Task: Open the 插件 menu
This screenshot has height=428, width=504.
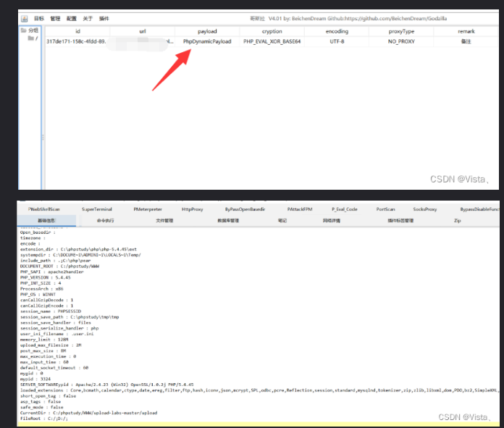Action: 104,19
